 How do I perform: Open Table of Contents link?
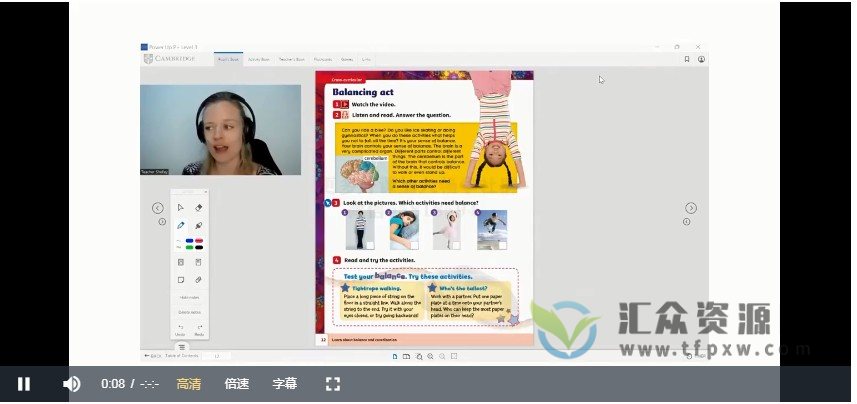point(182,356)
